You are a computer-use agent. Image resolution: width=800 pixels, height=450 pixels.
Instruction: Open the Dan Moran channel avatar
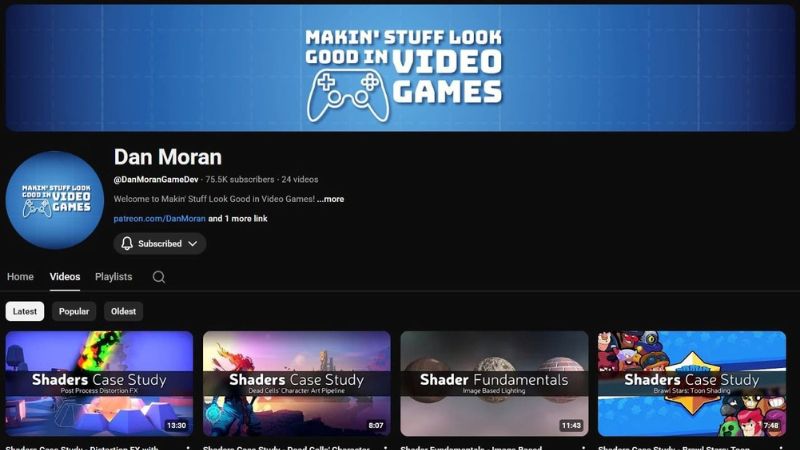coord(55,200)
